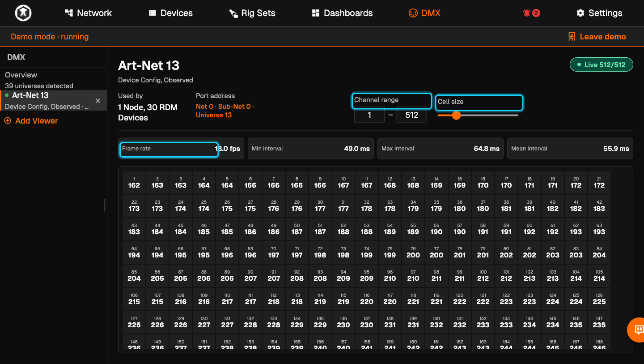Click channel 100 cell with value 212
This screenshot has height=364, width=644.
pos(483,276)
